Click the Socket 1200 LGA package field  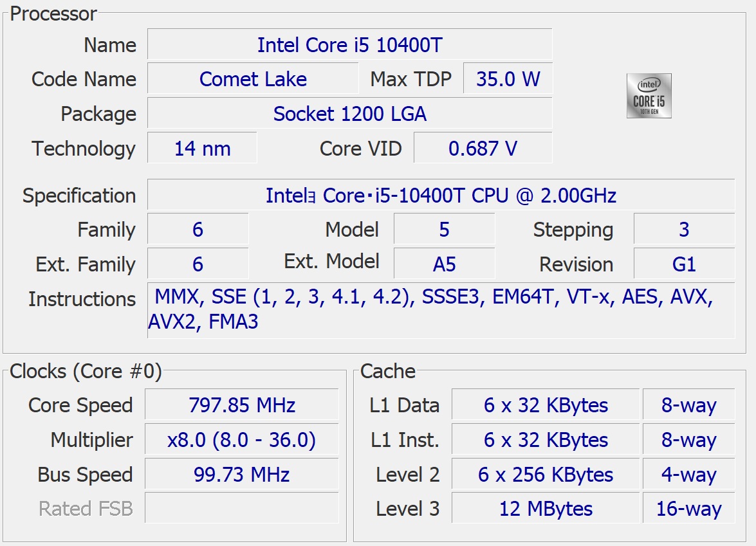[349, 114]
